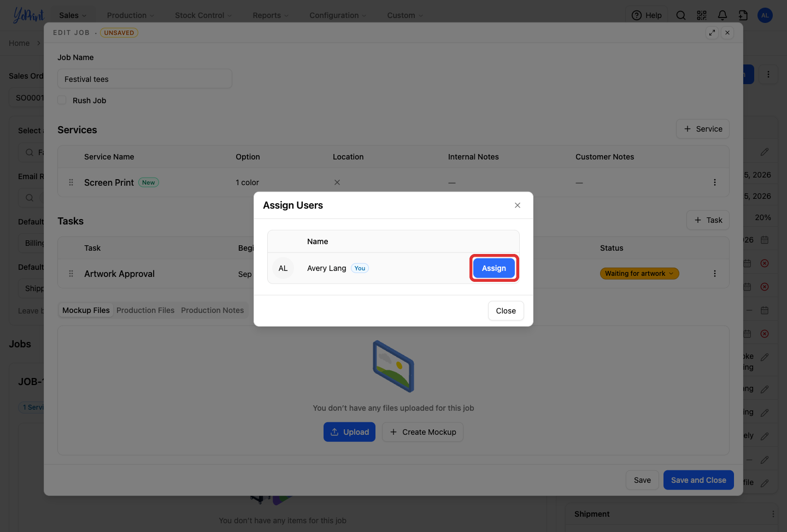
Task: Click the AL user avatar icon
Action: [765, 15]
